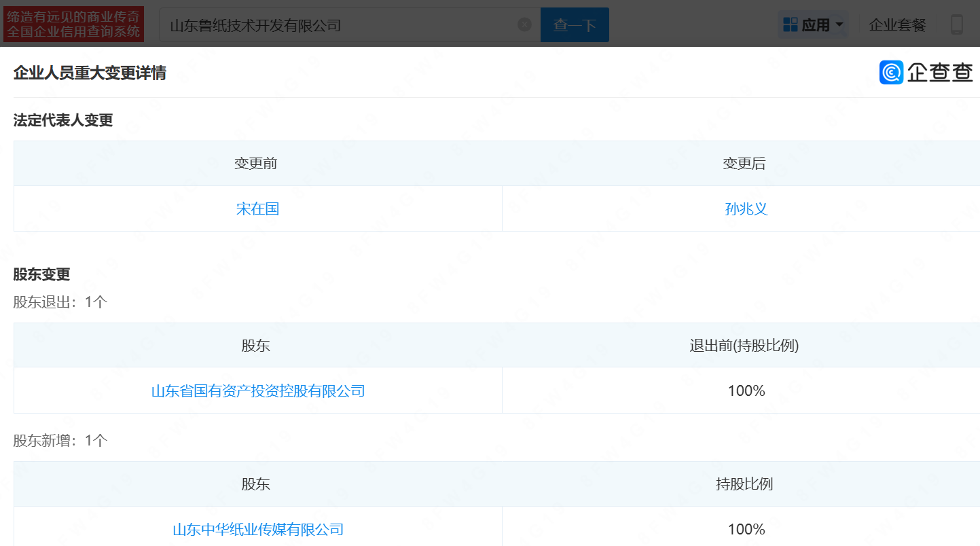Click the 变更后 column header
The height and width of the screenshot is (546, 980).
coord(744,164)
